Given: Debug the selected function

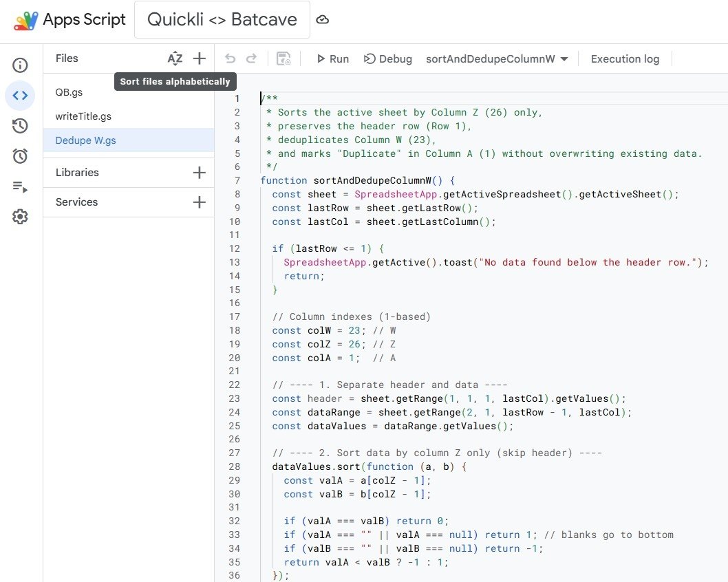Looking at the screenshot, I should click(x=388, y=59).
